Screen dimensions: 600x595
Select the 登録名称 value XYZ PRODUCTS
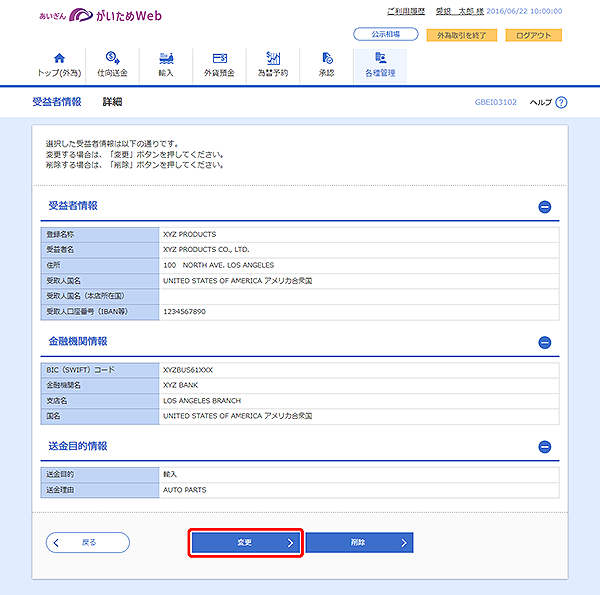pos(189,234)
